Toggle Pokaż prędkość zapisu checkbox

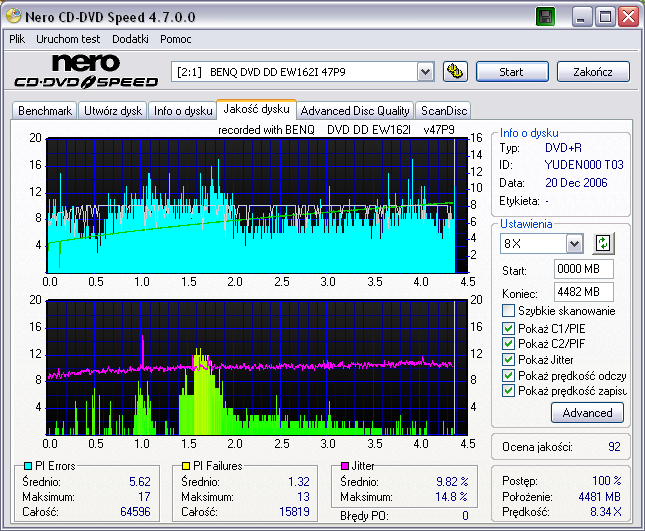[508, 390]
